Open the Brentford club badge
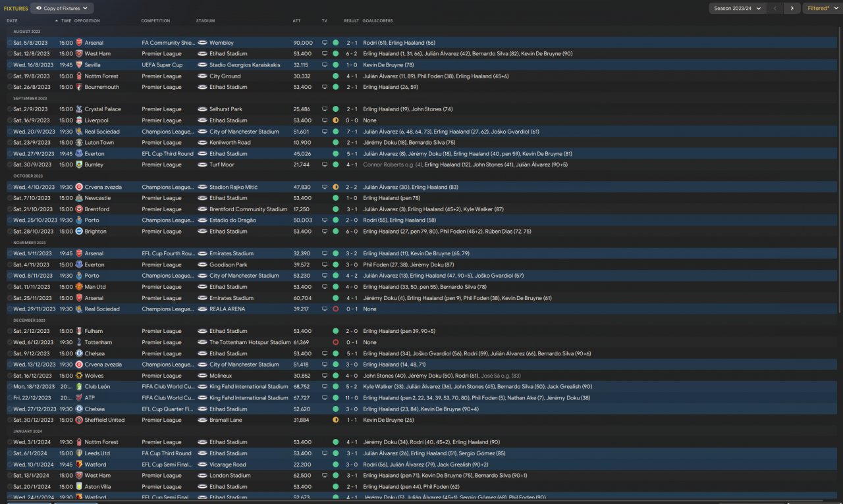 tap(79, 209)
